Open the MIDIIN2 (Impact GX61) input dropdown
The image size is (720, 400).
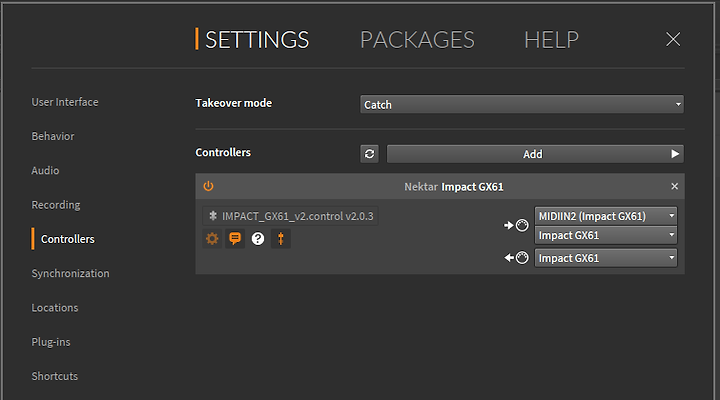pyautogui.click(x=606, y=216)
